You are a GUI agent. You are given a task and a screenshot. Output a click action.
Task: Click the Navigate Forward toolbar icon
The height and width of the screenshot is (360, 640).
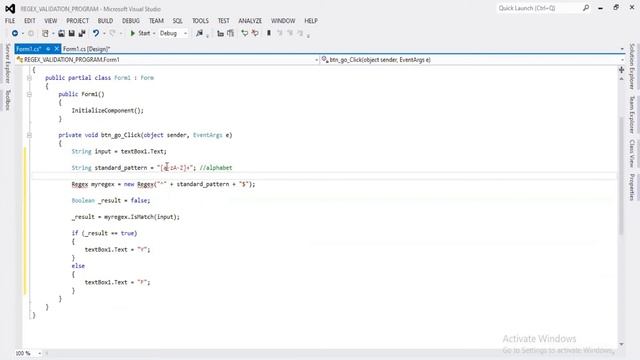point(31,33)
